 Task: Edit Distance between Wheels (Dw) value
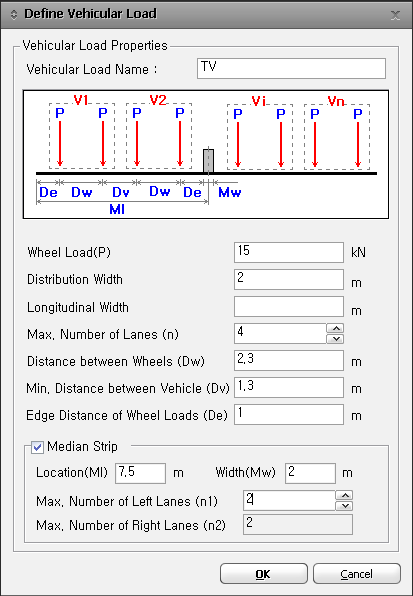coord(289,360)
